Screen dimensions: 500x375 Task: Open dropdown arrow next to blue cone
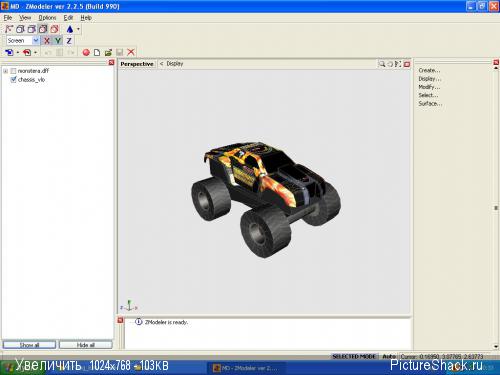tap(78, 29)
